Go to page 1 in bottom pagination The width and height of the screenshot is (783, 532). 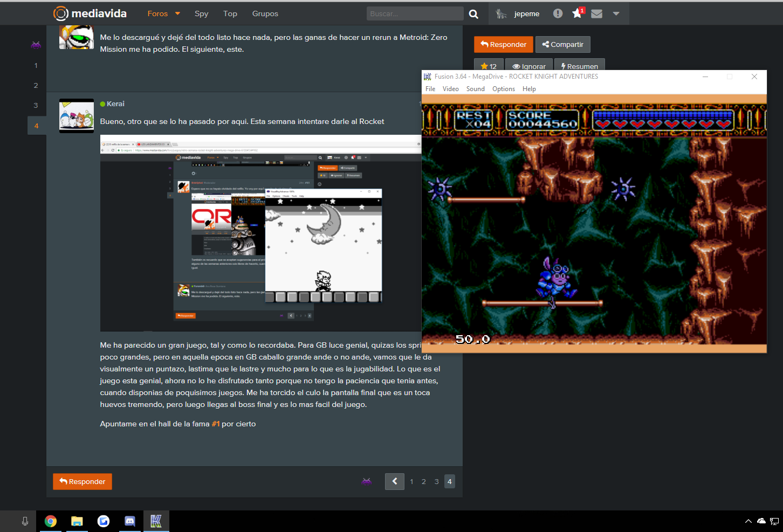pos(411,481)
